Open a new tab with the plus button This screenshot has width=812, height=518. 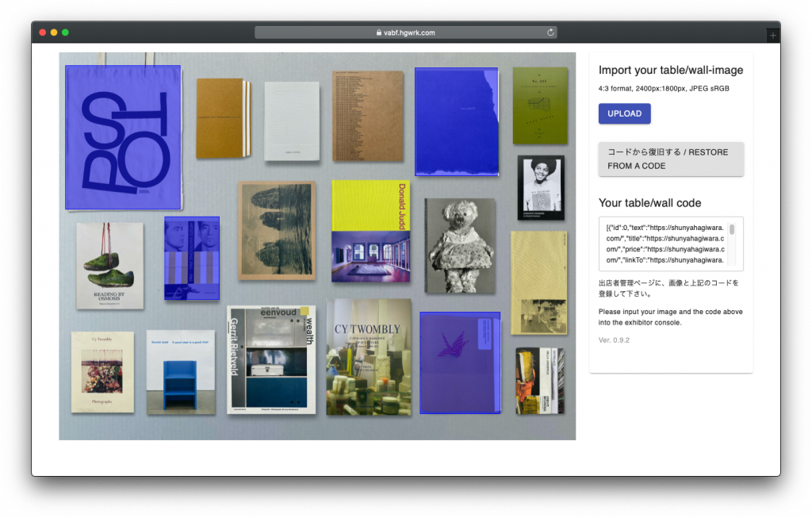[x=772, y=35]
